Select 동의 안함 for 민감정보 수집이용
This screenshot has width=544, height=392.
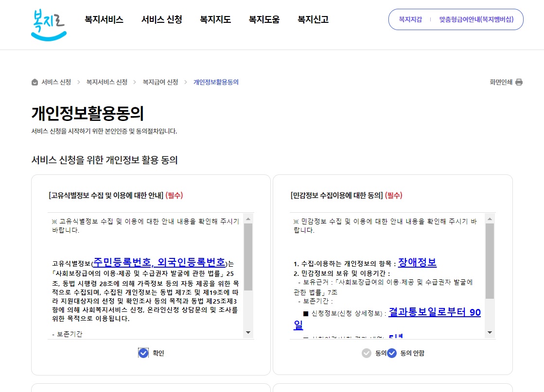click(391, 353)
